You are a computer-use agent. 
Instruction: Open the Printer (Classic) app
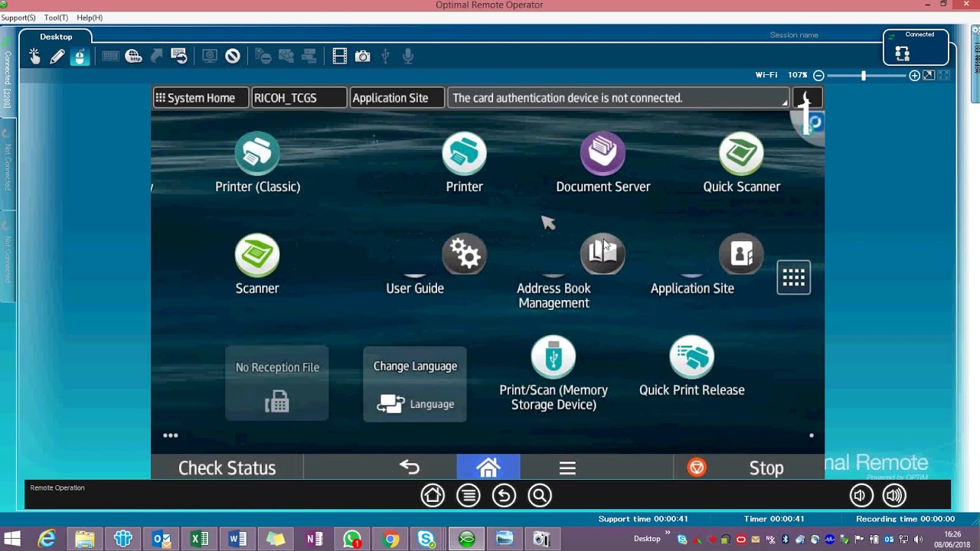(x=257, y=154)
